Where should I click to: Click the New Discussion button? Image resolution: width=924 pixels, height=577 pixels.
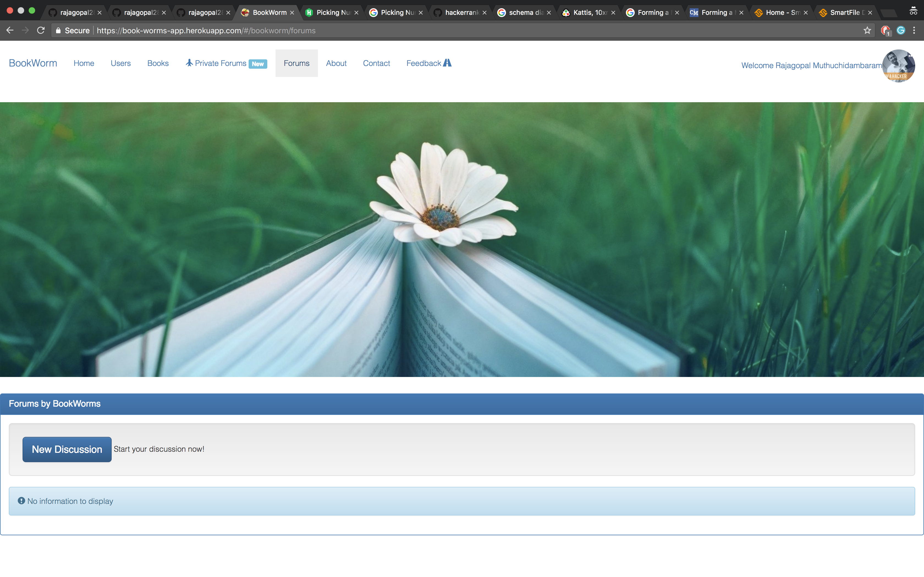(x=67, y=449)
